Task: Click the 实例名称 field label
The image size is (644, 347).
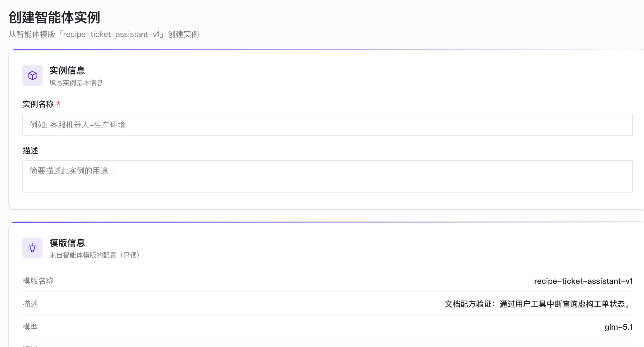Action: (x=38, y=104)
